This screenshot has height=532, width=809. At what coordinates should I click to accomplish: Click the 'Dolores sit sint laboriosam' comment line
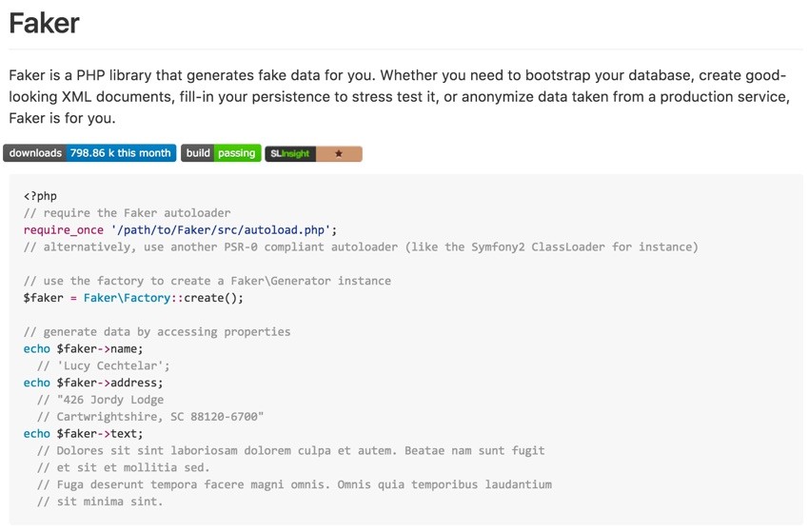pyautogui.click(x=291, y=450)
